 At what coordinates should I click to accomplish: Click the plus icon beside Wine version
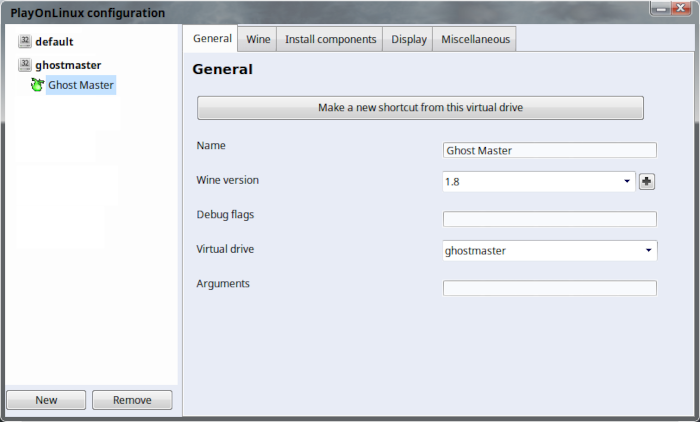coord(646,181)
